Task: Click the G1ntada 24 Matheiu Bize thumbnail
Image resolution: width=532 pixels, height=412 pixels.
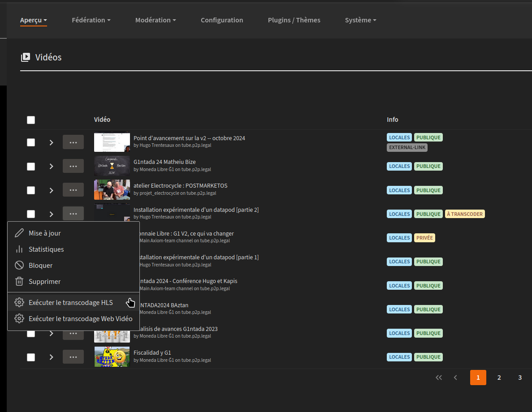Action: (x=112, y=166)
